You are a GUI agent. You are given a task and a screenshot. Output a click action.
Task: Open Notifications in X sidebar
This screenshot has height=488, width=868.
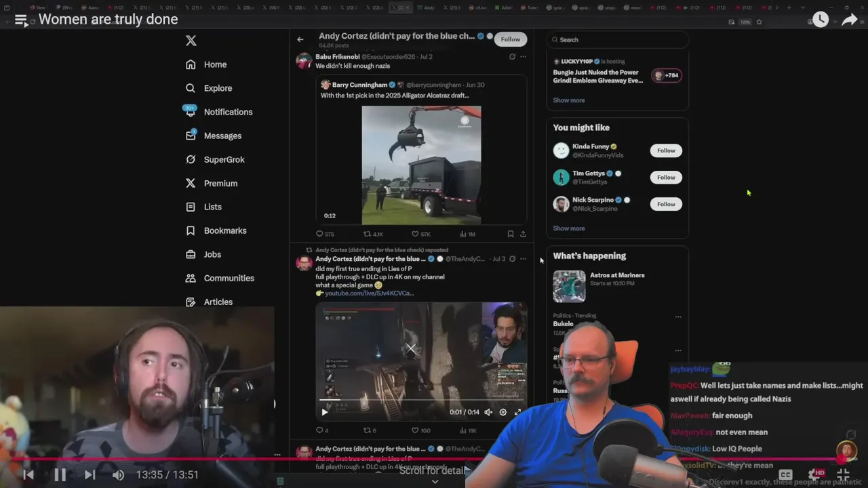point(219,112)
